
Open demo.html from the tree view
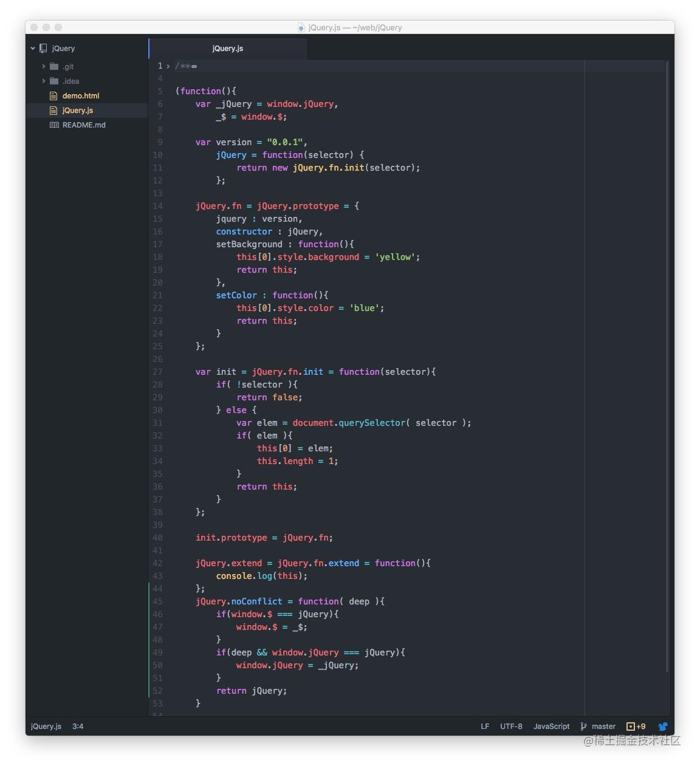pos(81,95)
